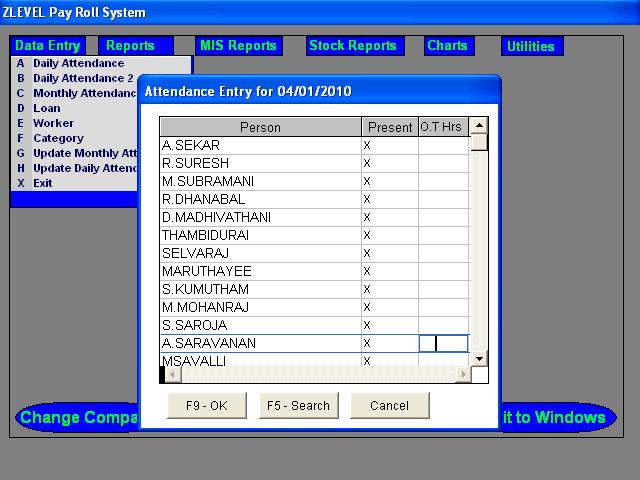Click Present mark for M.MOHANRAJ
Image resolution: width=640 pixels, height=480 pixels.
[367, 307]
